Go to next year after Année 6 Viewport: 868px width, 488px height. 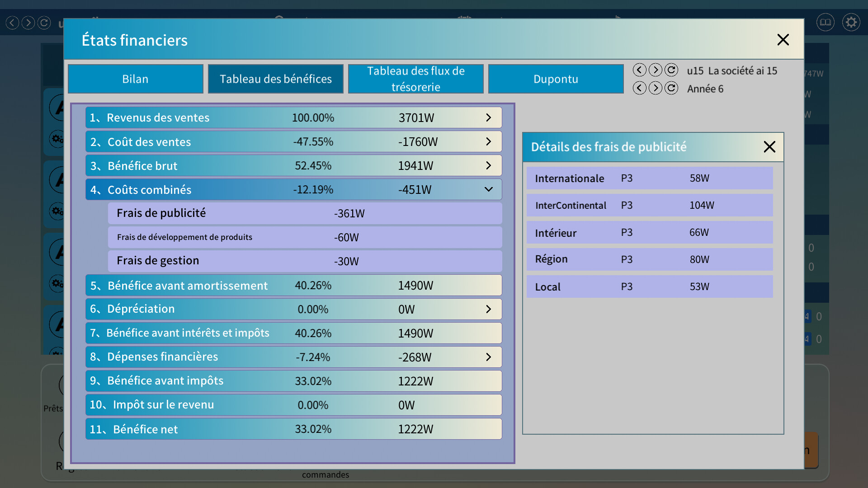655,88
